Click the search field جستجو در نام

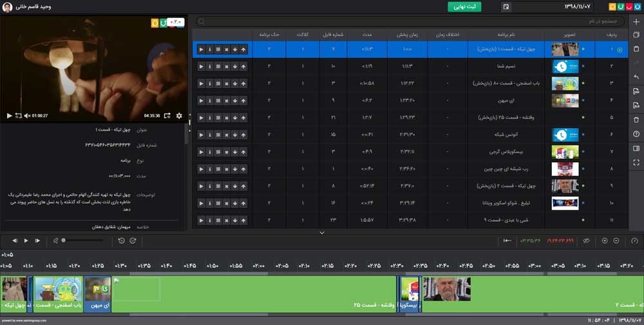click(x=410, y=21)
